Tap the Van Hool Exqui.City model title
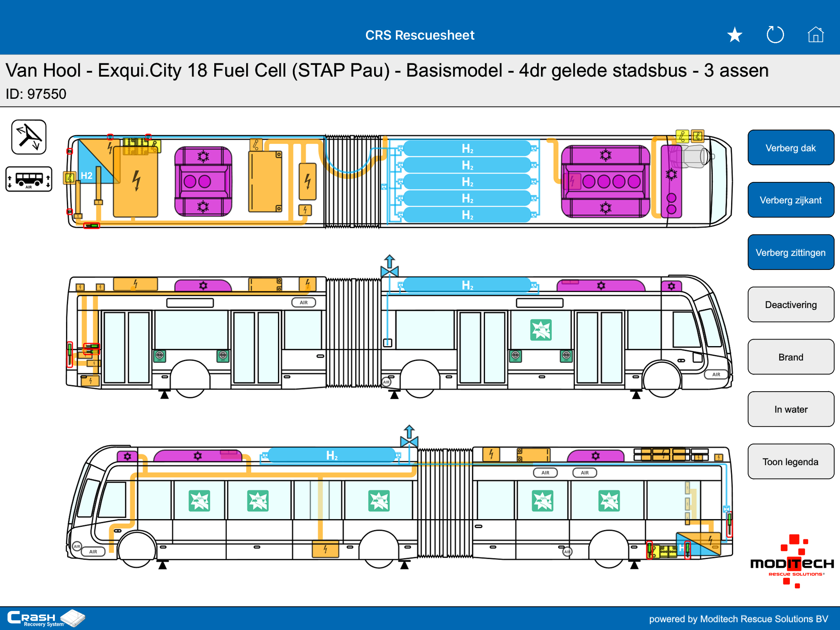840x630 pixels. pos(387,70)
